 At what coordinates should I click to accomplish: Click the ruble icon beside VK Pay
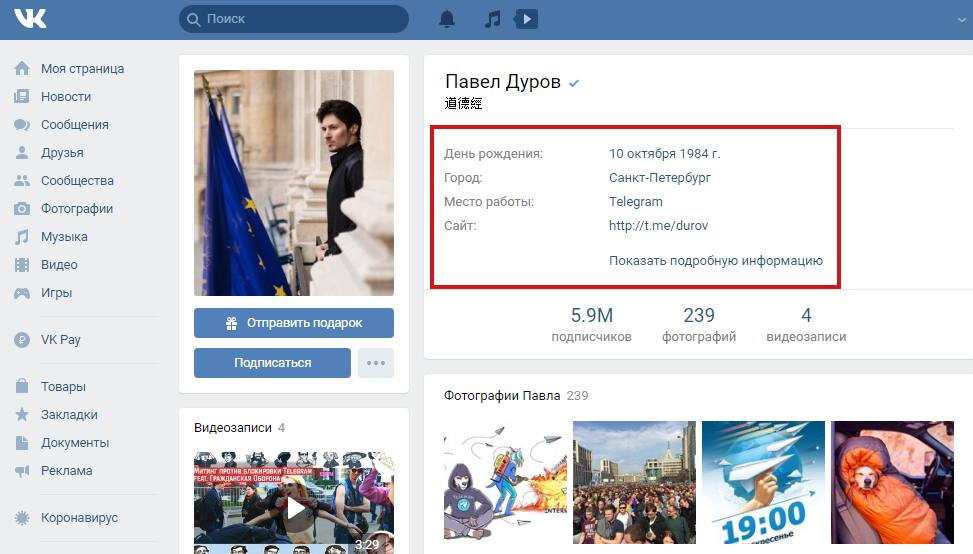(22, 339)
